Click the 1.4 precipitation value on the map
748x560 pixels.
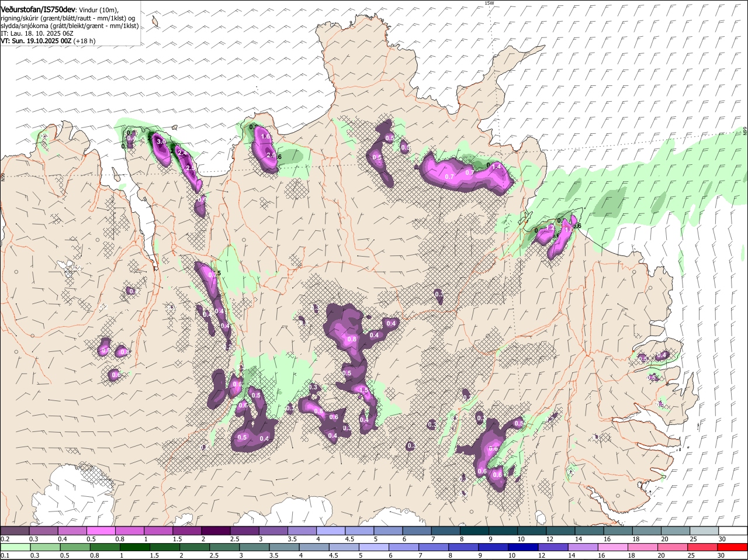click(497, 167)
